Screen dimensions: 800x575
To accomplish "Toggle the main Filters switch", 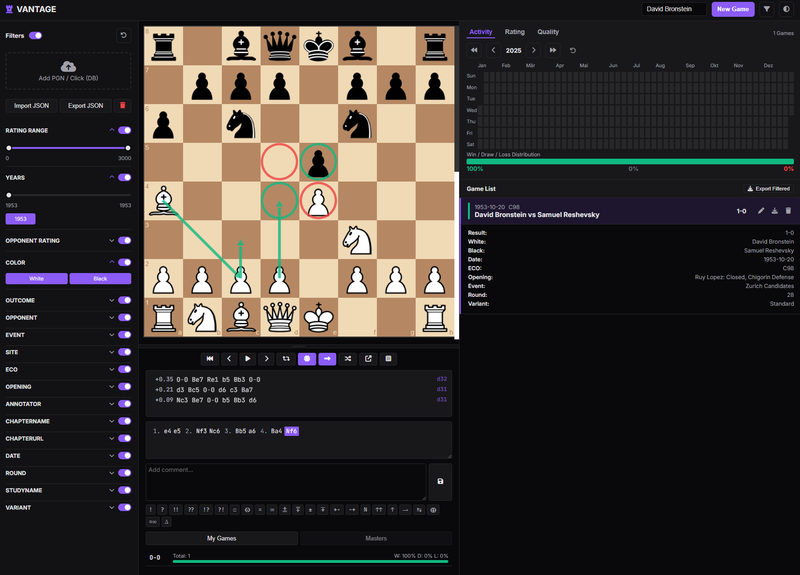I will (35, 35).
